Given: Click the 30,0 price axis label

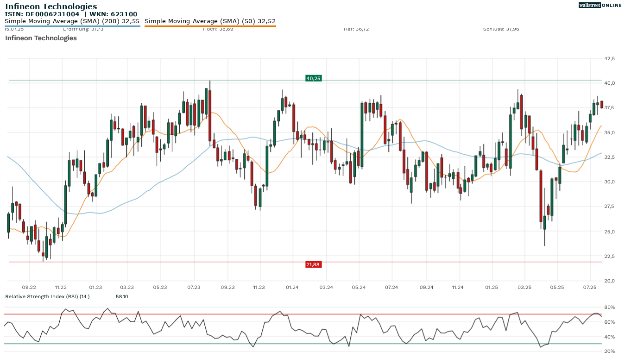Looking at the screenshot, I should pyautogui.click(x=609, y=182).
